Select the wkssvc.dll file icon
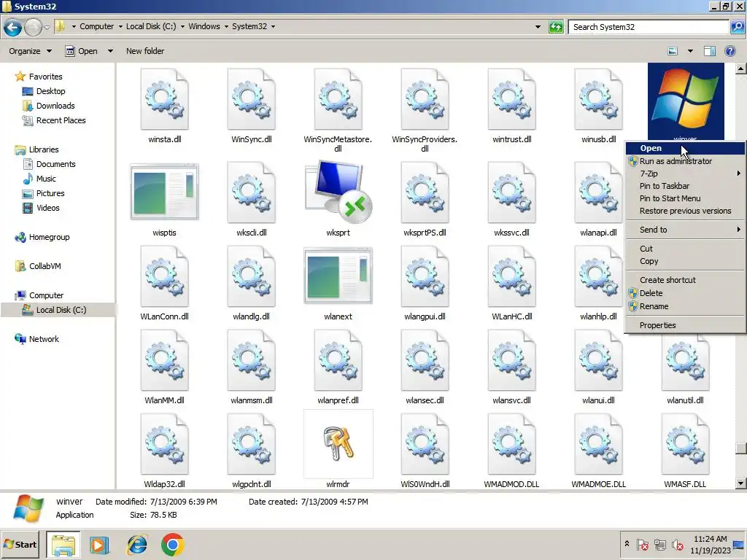747x560 pixels. (x=511, y=192)
